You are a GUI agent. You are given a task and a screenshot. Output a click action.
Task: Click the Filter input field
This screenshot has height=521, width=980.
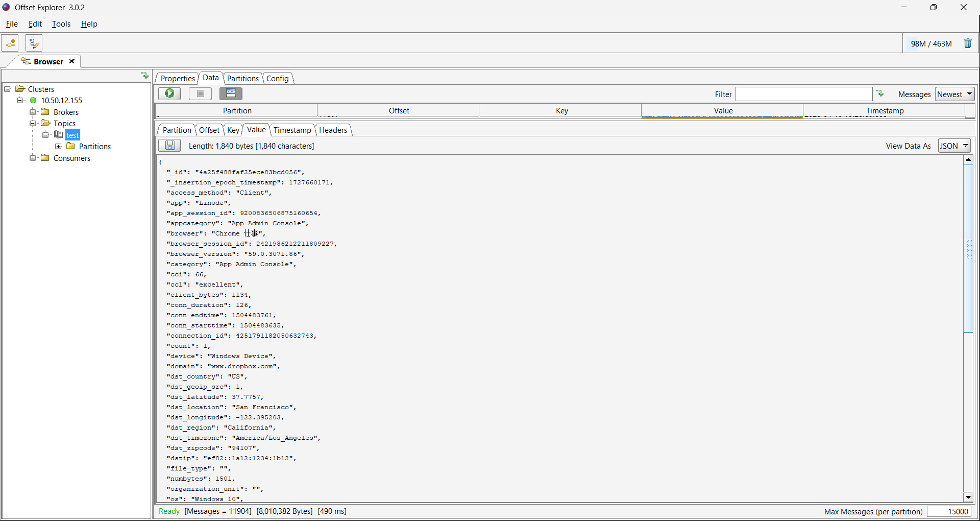(804, 94)
